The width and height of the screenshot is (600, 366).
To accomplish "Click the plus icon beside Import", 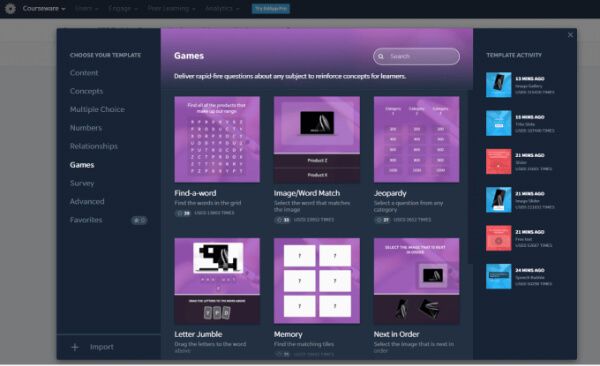I will click(x=75, y=347).
